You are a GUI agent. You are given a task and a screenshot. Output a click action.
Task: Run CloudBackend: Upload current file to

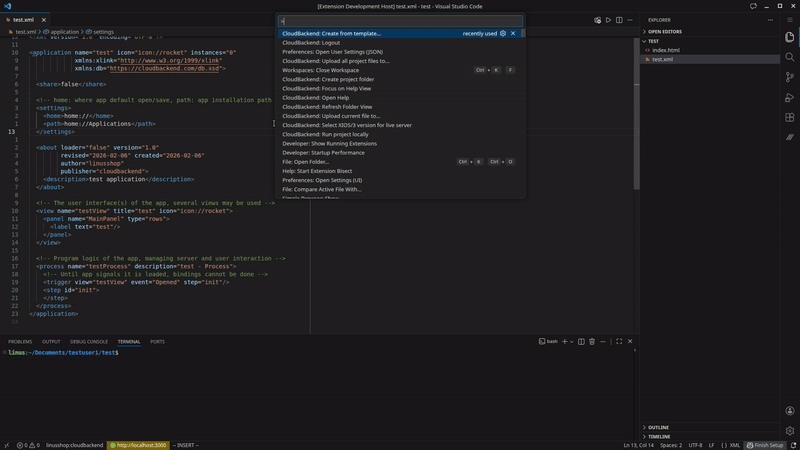400,116
